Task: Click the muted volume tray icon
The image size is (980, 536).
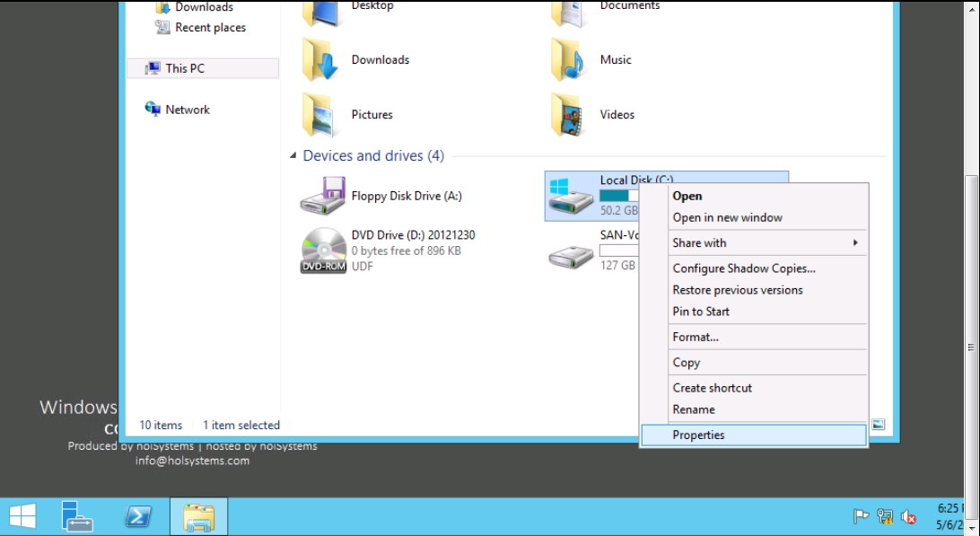Action: 908,516
